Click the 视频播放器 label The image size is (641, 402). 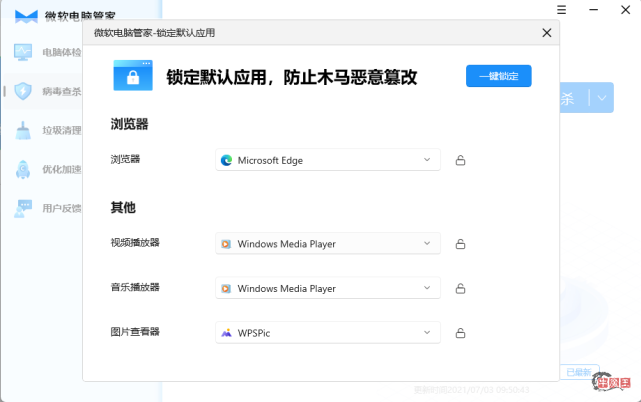click(x=135, y=243)
